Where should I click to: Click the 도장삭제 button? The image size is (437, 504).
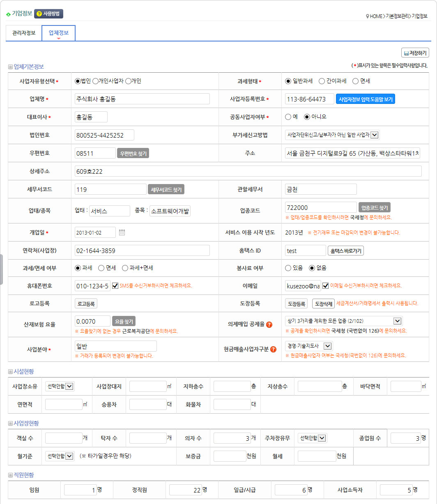coord(324,304)
